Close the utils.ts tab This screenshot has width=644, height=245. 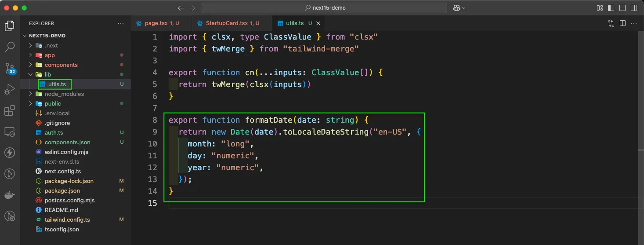(318, 23)
